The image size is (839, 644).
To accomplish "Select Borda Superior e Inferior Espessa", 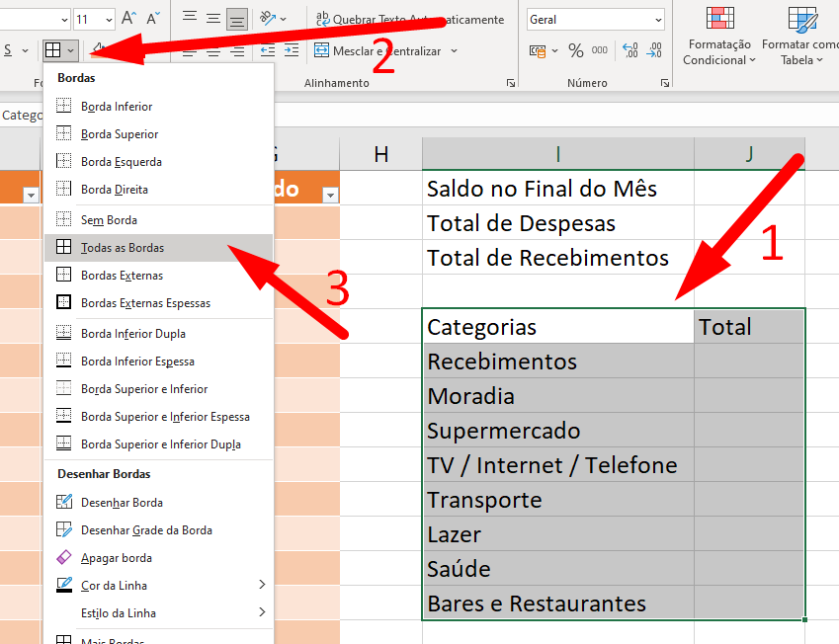I will pos(159,417).
